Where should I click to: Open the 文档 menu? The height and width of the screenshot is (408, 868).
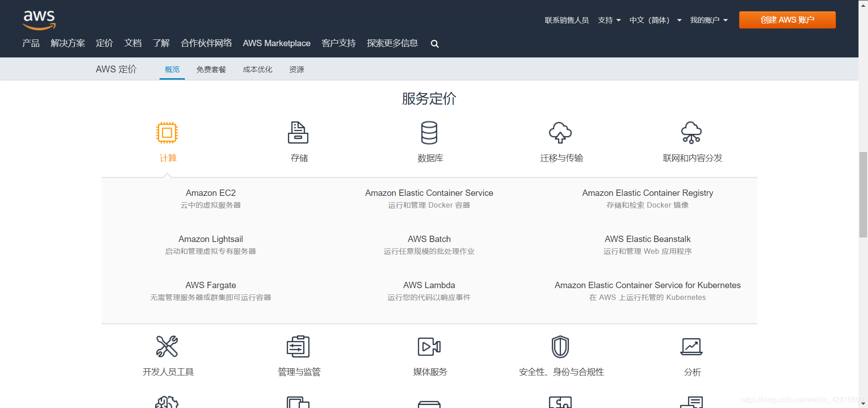click(x=133, y=43)
